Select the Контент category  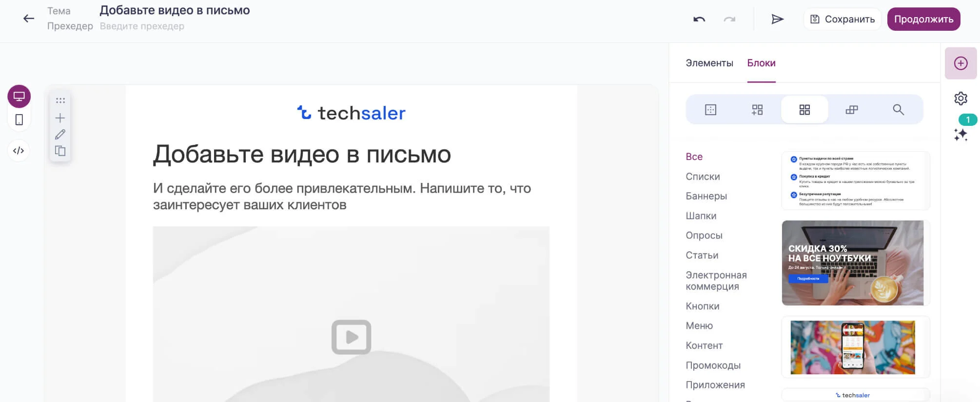click(x=704, y=345)
